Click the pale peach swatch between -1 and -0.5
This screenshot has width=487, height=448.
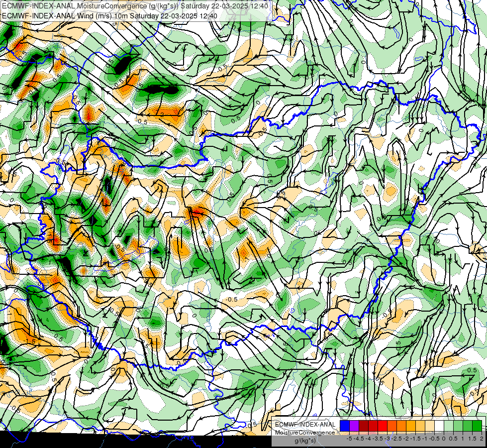coord(430,426)
